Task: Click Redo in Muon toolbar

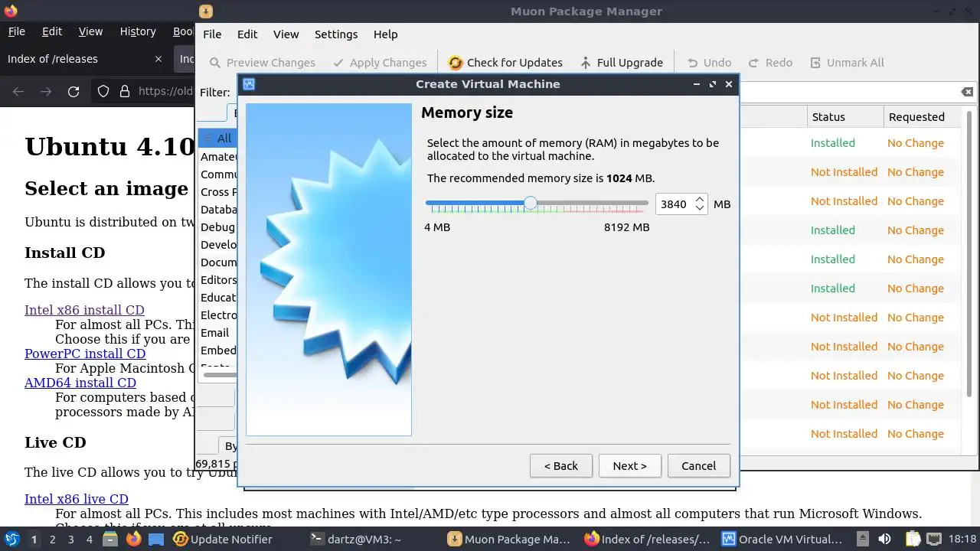Action: [x=770, y=63]
